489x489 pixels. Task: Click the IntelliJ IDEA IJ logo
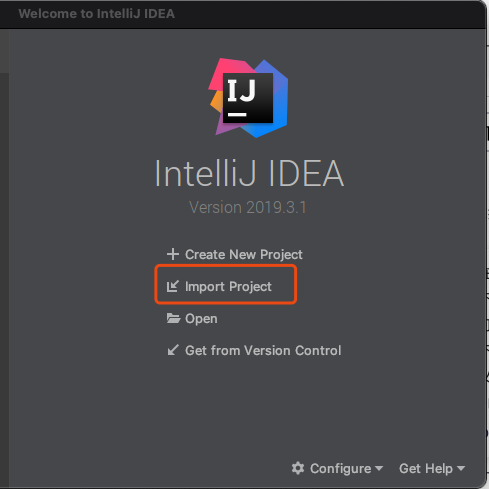point(248,98)
